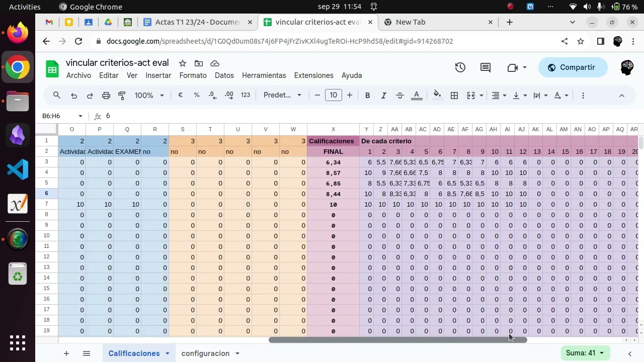Open the search menus magnifier tool
Screen dimensions: 644x362
tap(57, 95)
